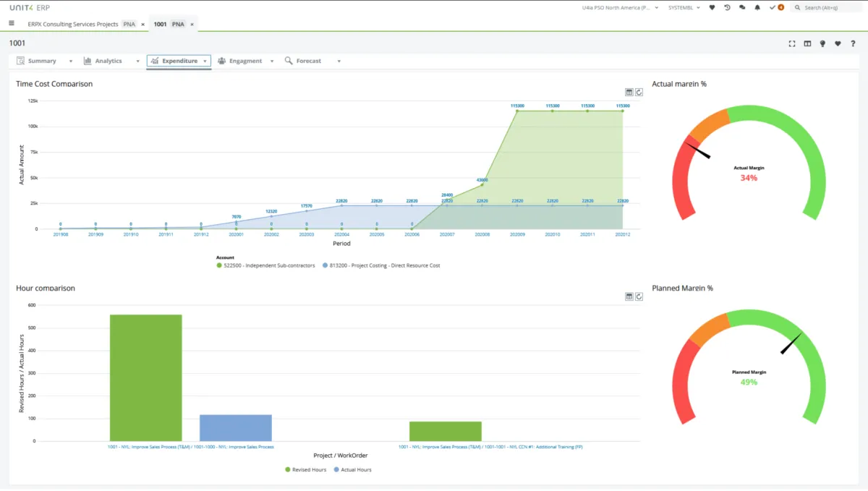Expand the Summary tab dropdown arrow

[71, 61]
